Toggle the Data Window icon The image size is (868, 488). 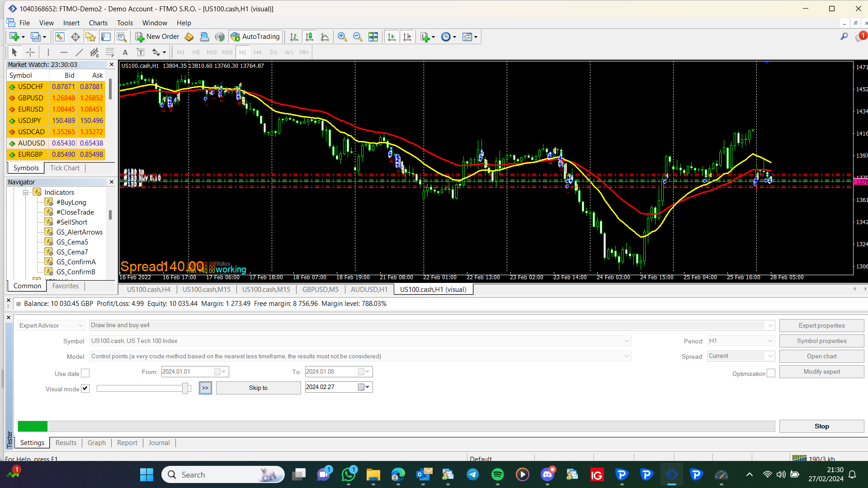(75, 37)
